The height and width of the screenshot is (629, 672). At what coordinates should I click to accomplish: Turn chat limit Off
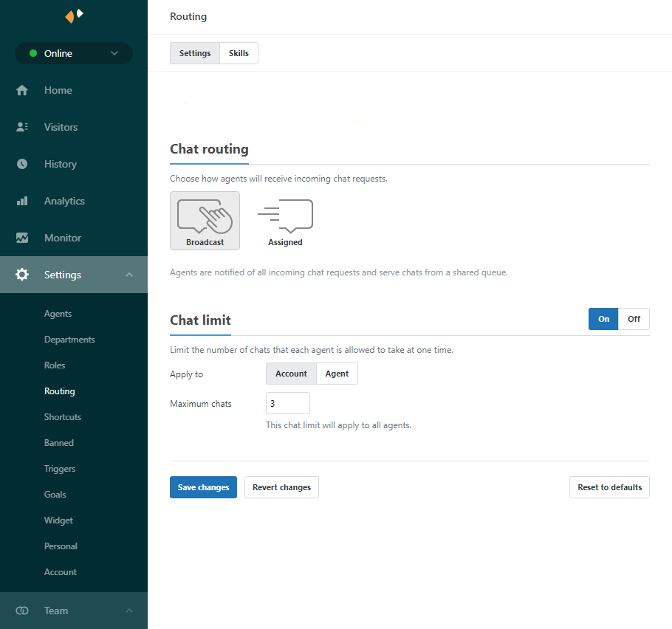coord(634,319)
